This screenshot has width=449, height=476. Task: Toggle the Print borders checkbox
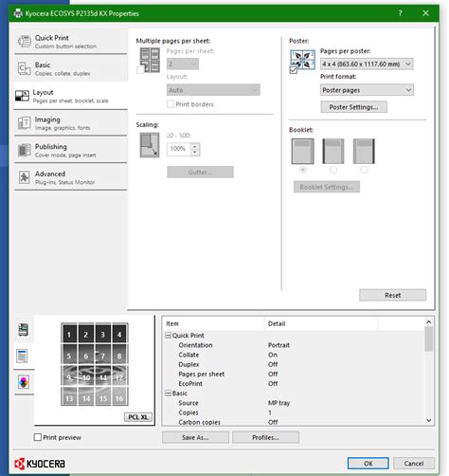point(171,104)
